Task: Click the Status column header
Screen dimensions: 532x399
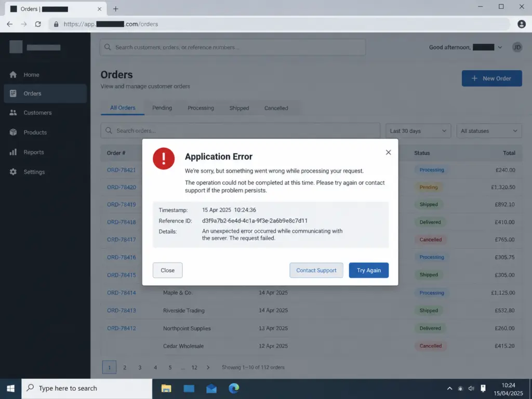Action: point(422,153)
